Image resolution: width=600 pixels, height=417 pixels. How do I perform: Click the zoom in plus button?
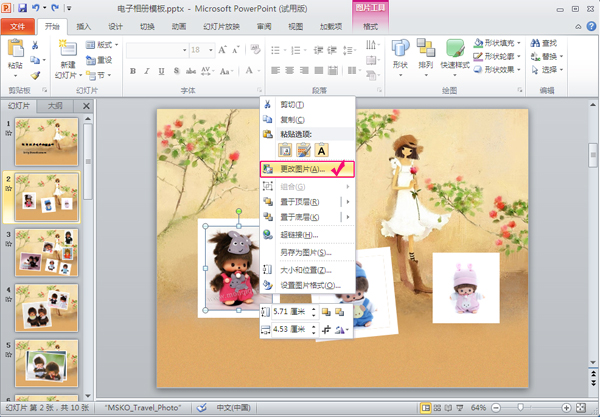(x=566, y=408)
